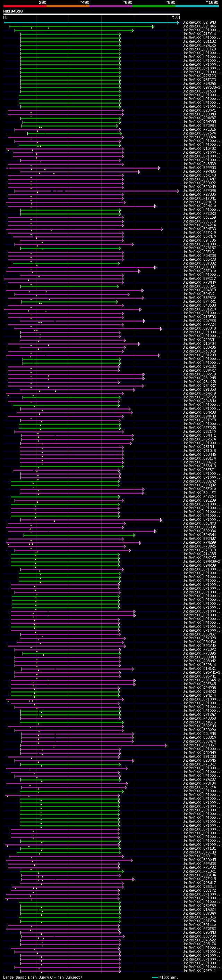The width and height of the screenshot is (222, 980).
Task: Click the UniRef100_A7QTB4 label
Action: click(199, 783)
